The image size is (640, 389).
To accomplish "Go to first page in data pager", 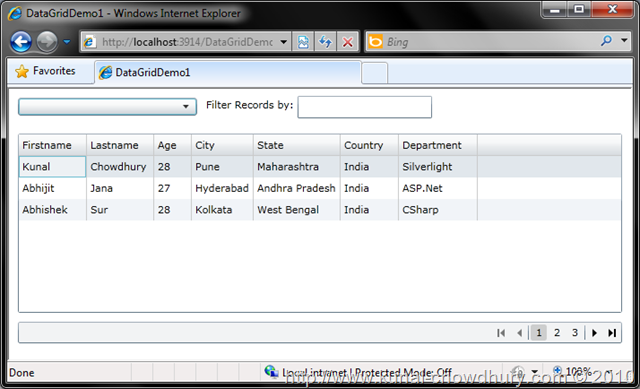I will pyautogui.click(x=501, y=333).
